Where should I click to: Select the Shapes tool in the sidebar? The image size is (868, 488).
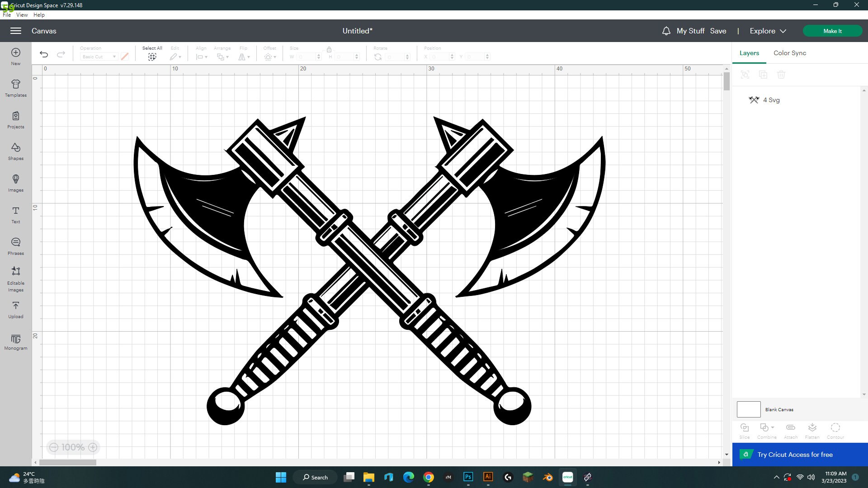click(x=15, y=151)
